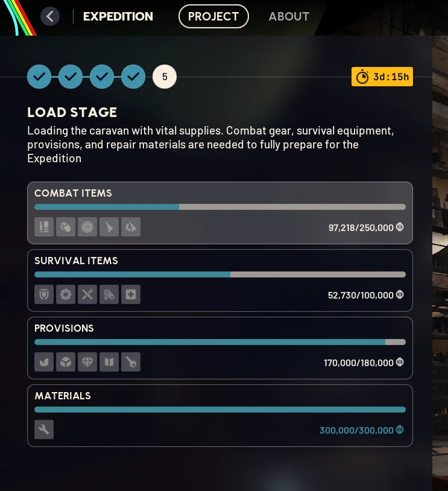Click the Combat Items progress bar

(220, 207)
